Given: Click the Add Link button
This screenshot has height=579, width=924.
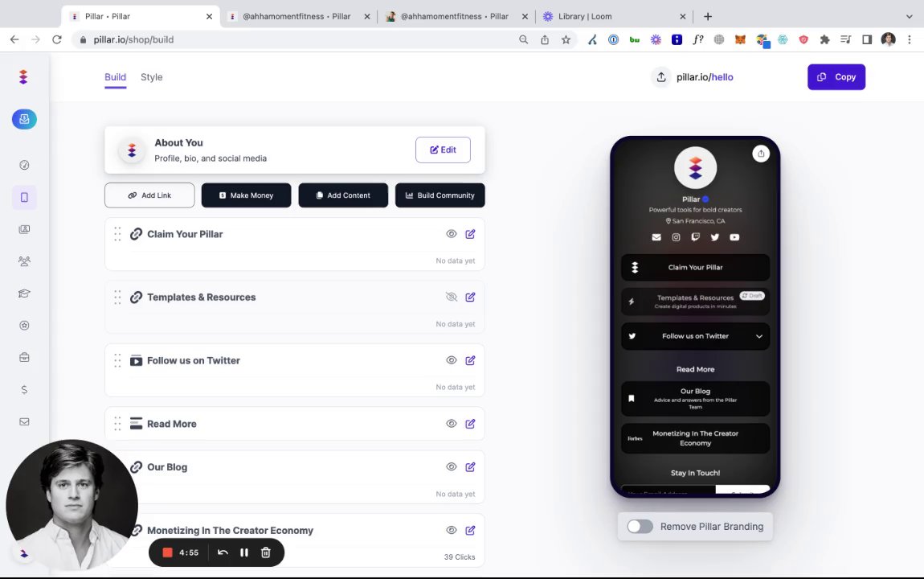Looking at the screenshot, I should pyautogui.click(x=149, y=195).
